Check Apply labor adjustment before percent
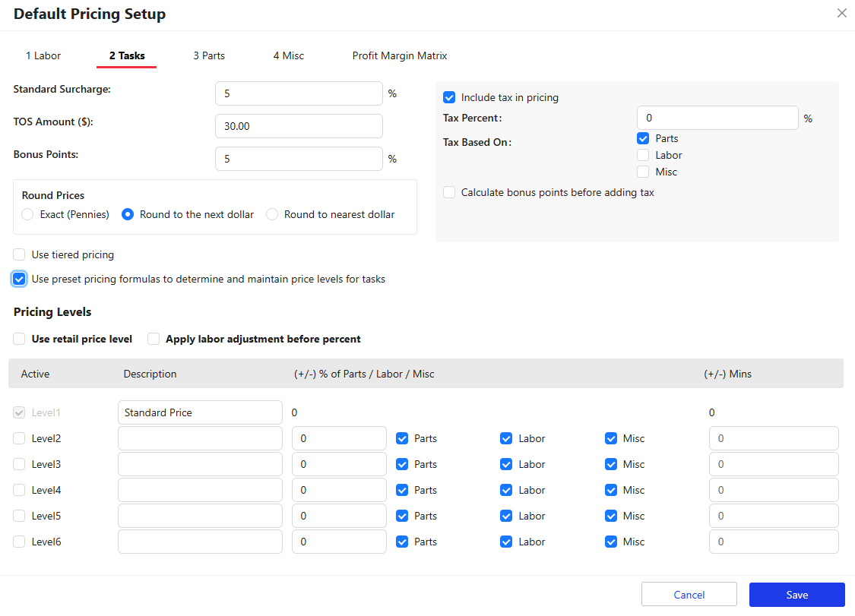Image resolution: width=855 pixels, height=616 pixels. click(x=154, y=339)
